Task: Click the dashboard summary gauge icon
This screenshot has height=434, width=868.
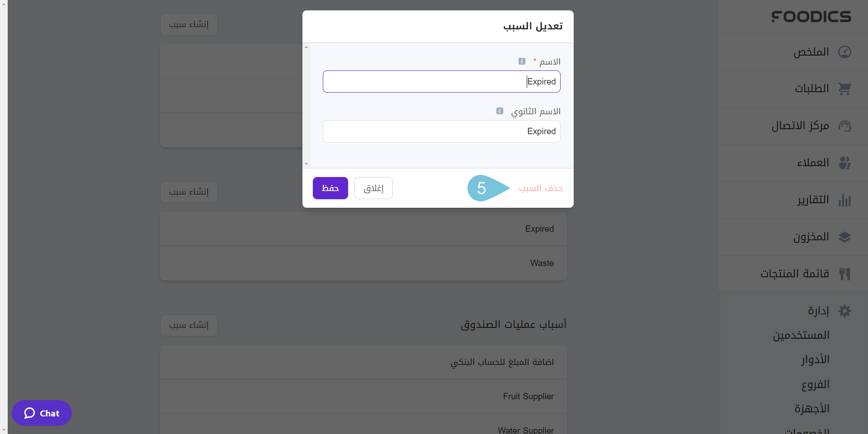Action: coord(844,52)
